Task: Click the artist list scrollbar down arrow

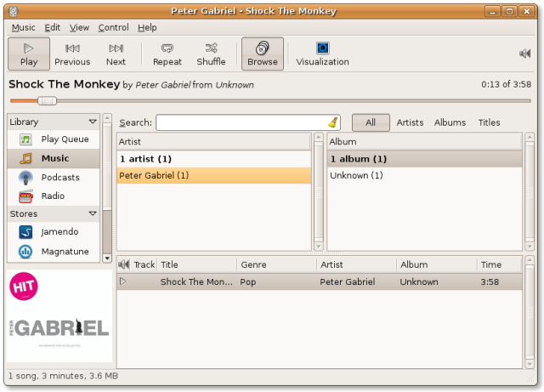Action: coord(319,247)
